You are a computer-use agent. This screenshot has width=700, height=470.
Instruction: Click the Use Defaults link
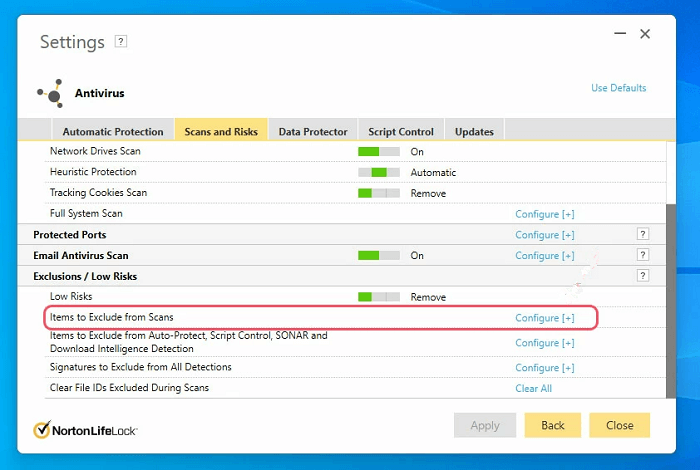click(x=618, y=88)
